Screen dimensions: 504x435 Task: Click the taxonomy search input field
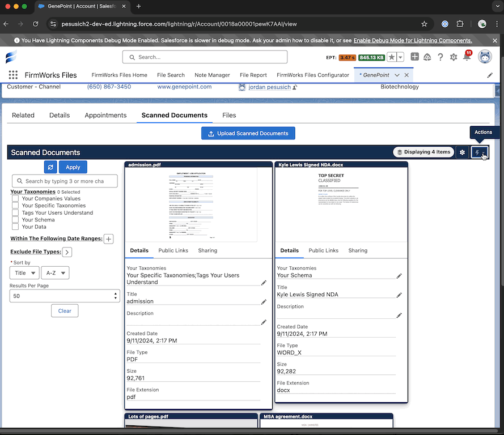(65, 181)
